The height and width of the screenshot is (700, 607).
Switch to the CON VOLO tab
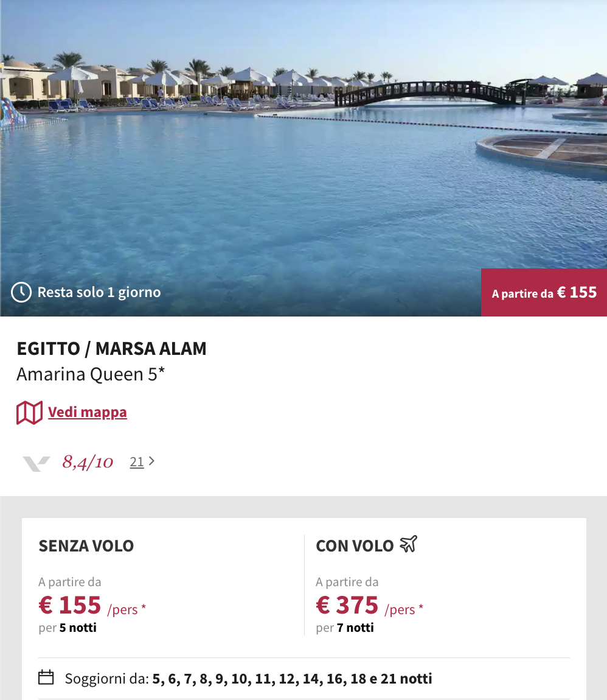click(x=355, y=546)
